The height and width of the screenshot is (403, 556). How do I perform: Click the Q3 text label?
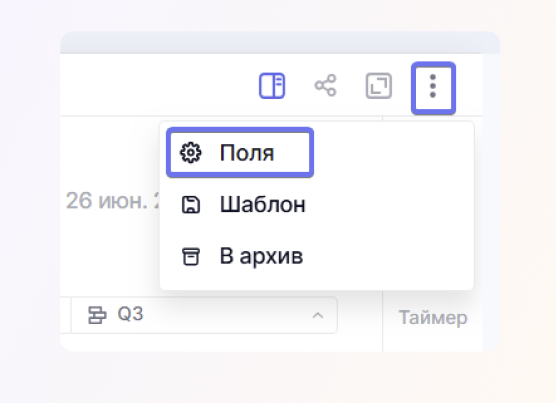(x=130, y=314)
